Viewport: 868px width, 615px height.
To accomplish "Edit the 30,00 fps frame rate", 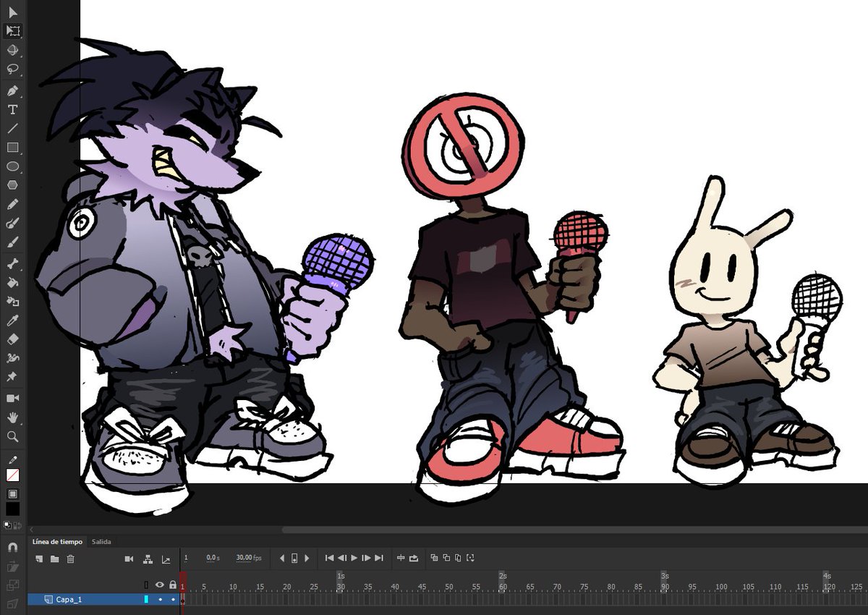I will pyautogui.click(x=247, y=558).
